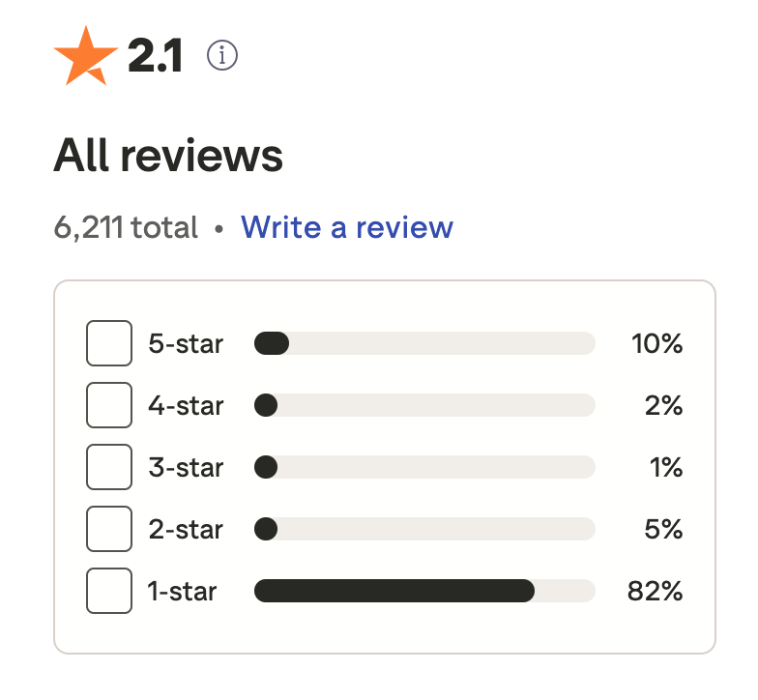Open the Write a review link

coord(347,227)
